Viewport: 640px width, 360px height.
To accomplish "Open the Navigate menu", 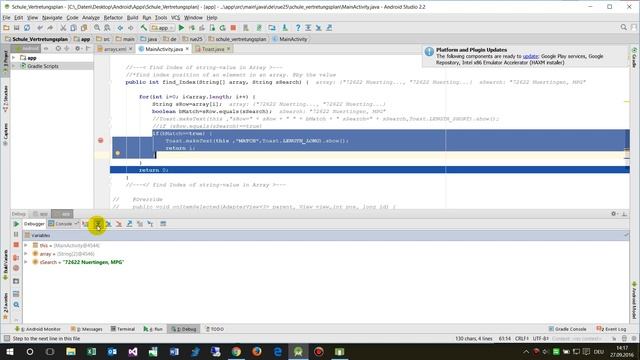I will (x=52, y=18).
